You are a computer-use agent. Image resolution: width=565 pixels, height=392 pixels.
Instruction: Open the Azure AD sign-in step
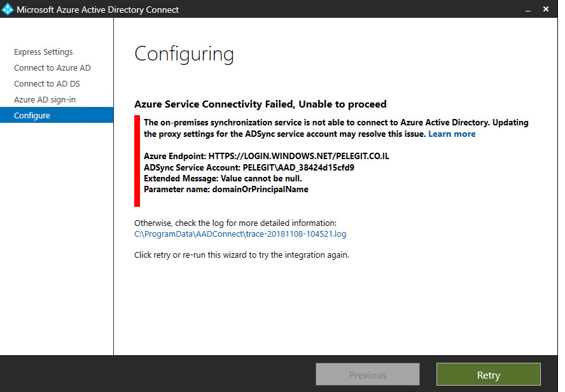45,99
